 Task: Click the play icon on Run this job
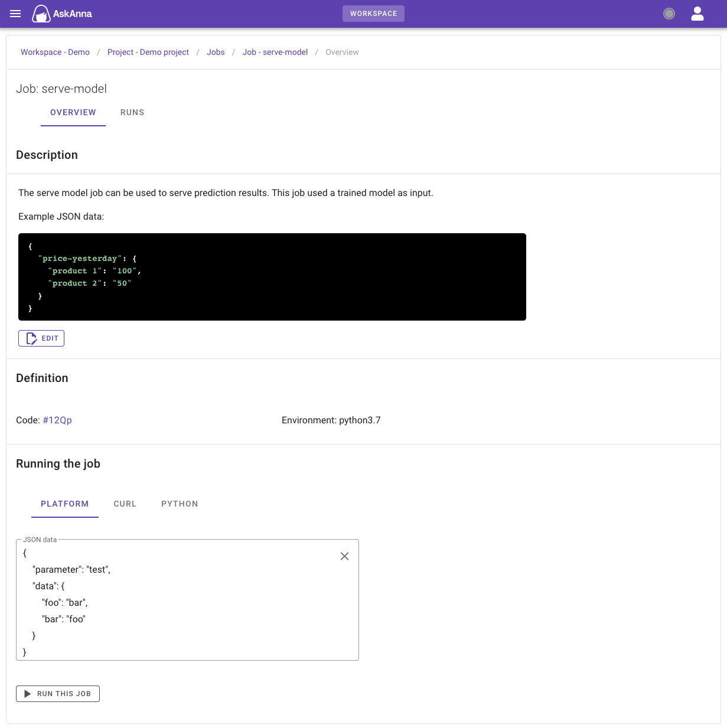(27, 693)
